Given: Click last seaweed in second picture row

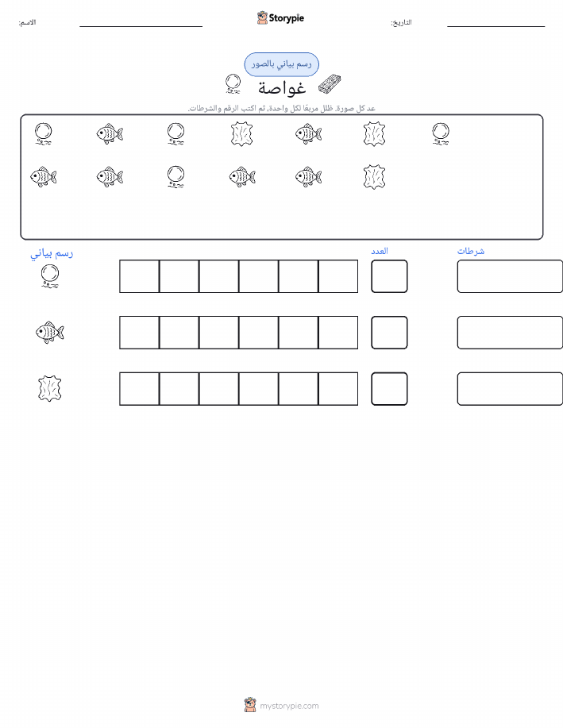Looking at the screenshot, I should pos(374,177).
